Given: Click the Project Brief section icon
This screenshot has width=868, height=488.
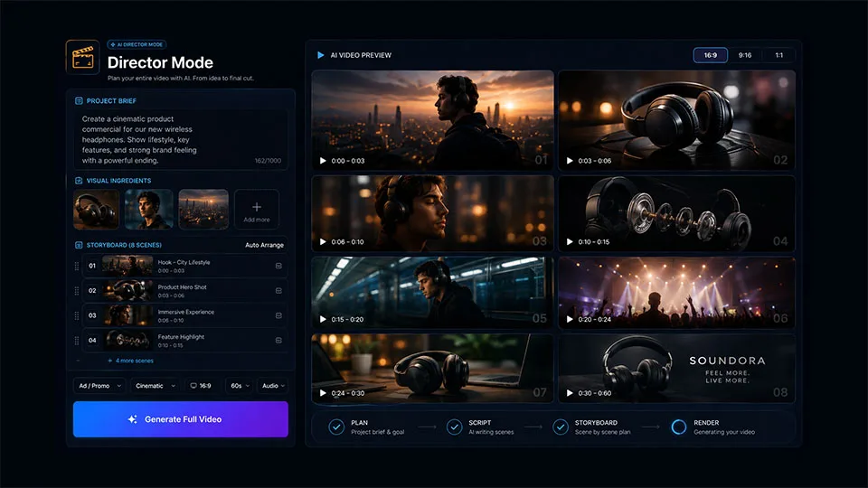Looking at the screenshot, I should pos(79,100).
